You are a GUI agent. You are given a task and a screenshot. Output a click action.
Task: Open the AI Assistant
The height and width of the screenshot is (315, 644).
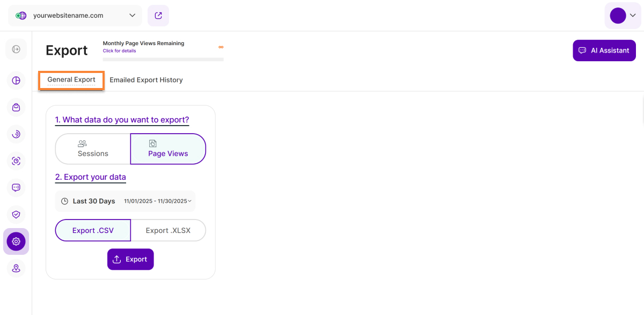604,50
